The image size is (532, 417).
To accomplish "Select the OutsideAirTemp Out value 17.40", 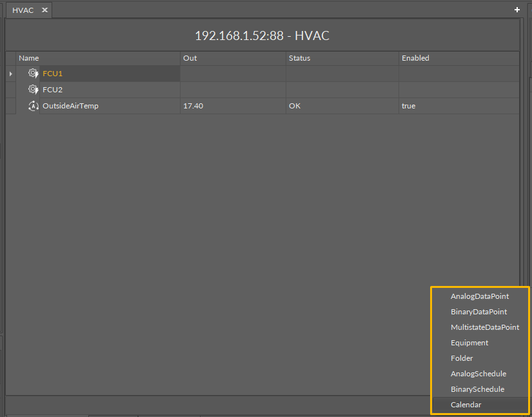I will pyautogui.click(x=193, y=106).
